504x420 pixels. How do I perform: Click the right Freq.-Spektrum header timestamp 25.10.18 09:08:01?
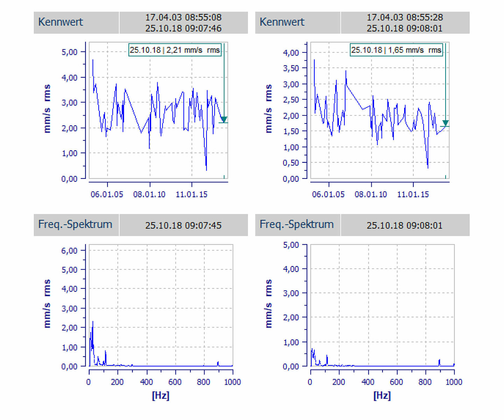pos(405,225)
